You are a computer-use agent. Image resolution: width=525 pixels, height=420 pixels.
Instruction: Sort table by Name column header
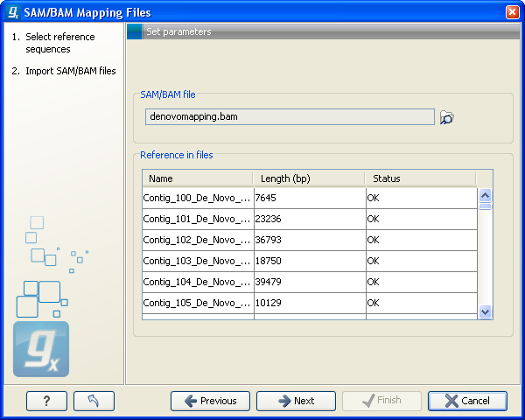coord(197,178)
